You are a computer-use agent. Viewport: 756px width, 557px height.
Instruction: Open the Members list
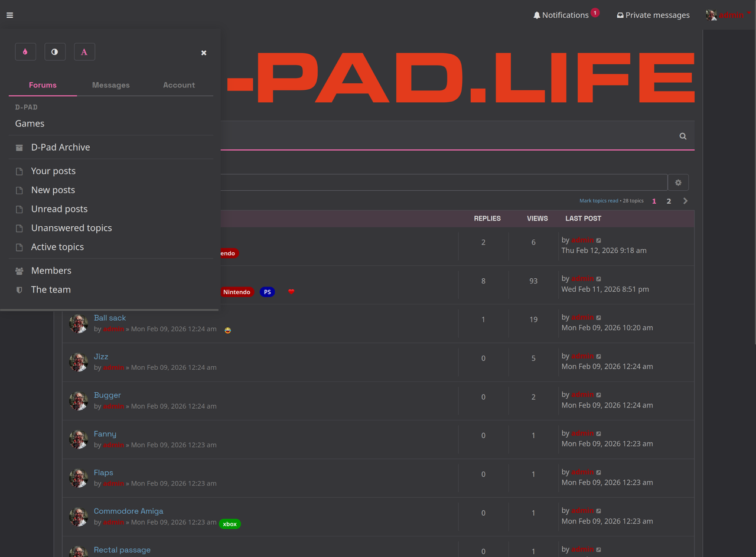[x=51, y=270]
